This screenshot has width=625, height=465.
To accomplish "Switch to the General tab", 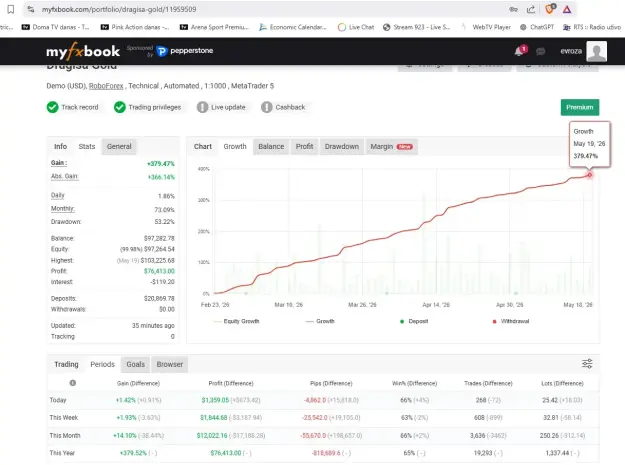I will 119,146.
